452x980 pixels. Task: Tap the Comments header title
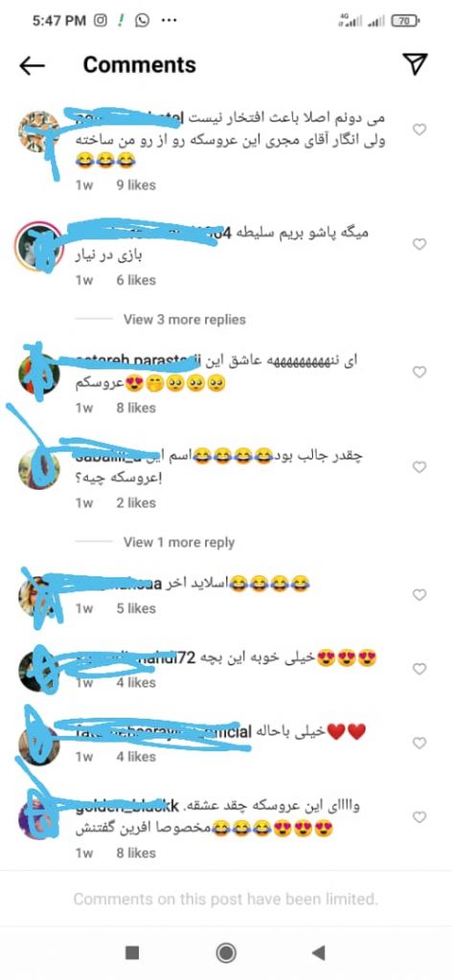tap(140, 65)
